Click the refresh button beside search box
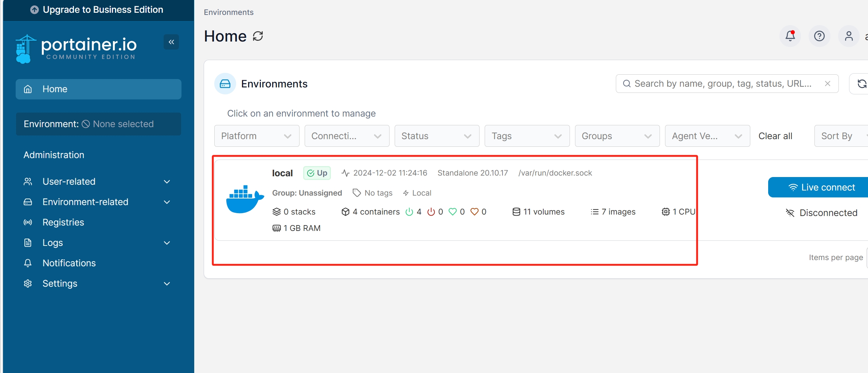 pos(861,84)
